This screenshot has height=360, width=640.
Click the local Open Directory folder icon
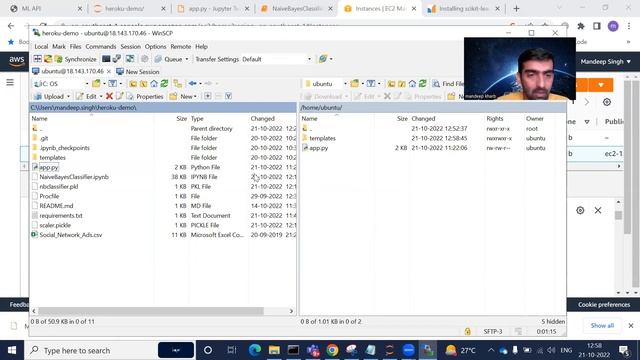pos(96,84)
